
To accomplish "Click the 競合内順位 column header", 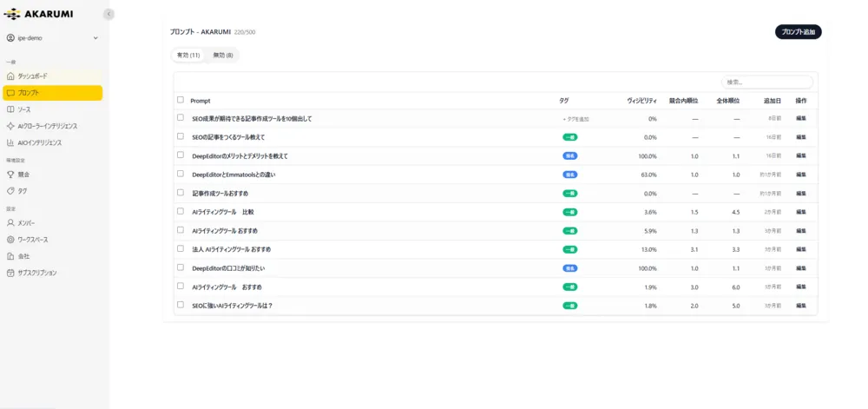I will [x=684, y=101].
